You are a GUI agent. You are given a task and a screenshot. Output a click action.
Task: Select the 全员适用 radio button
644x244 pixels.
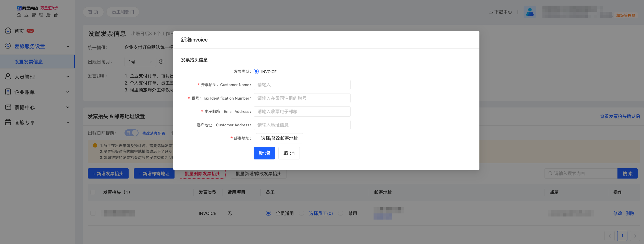tap(268, 213)
